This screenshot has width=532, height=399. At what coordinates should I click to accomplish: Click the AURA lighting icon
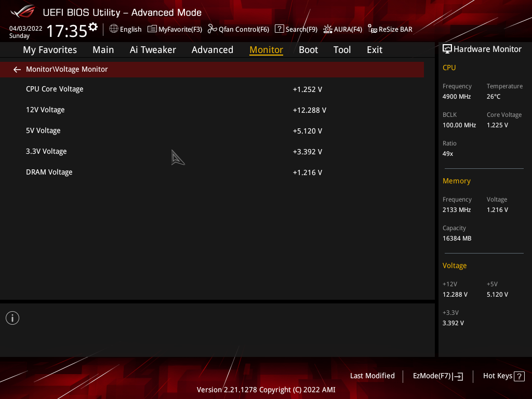tap(327, 29)
